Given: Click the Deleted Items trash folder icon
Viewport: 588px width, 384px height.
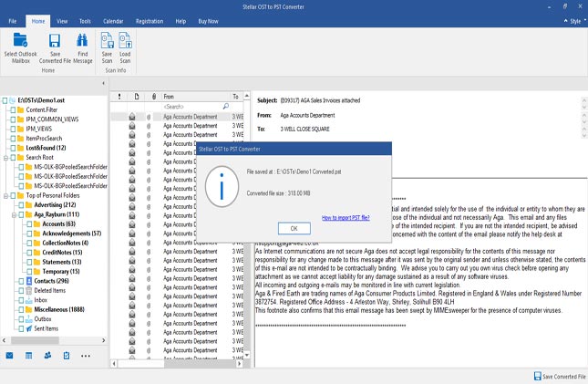Looking at the screenshot, I should tap(29, 291).
